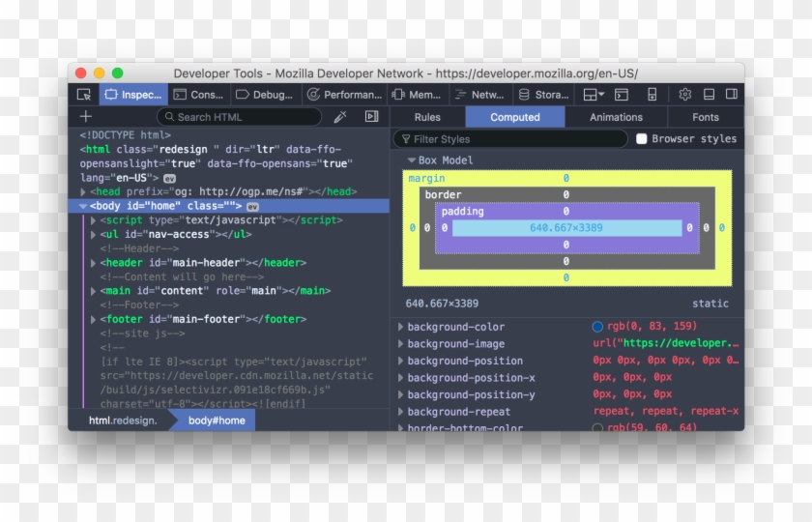Select the eyedropper color picker icon

pos(340,117)
